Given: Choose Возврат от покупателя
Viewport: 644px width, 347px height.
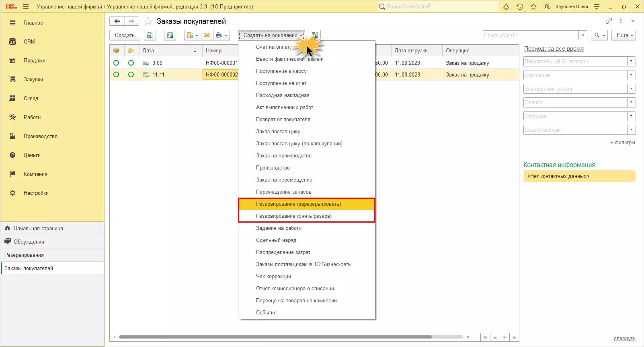Looking at the screenshot, I should coord(307,120).
